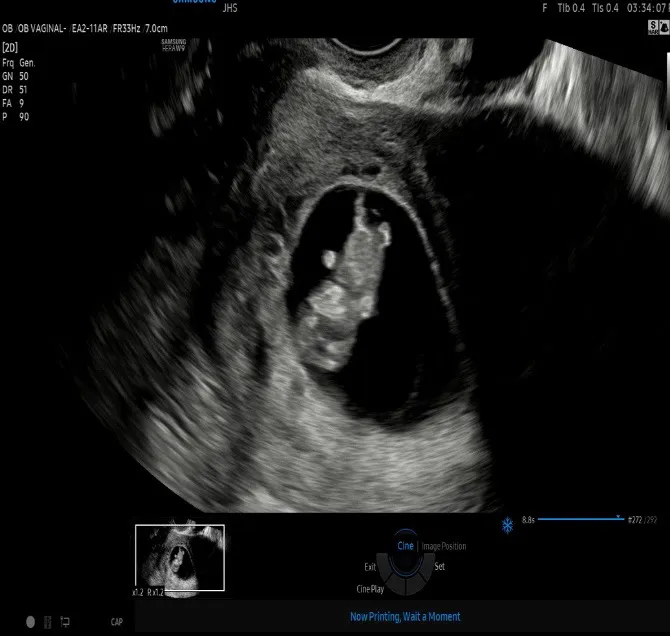Click the CAP caps-lock indicator
This screenshot has width=670, height=636.
(117, 622)
